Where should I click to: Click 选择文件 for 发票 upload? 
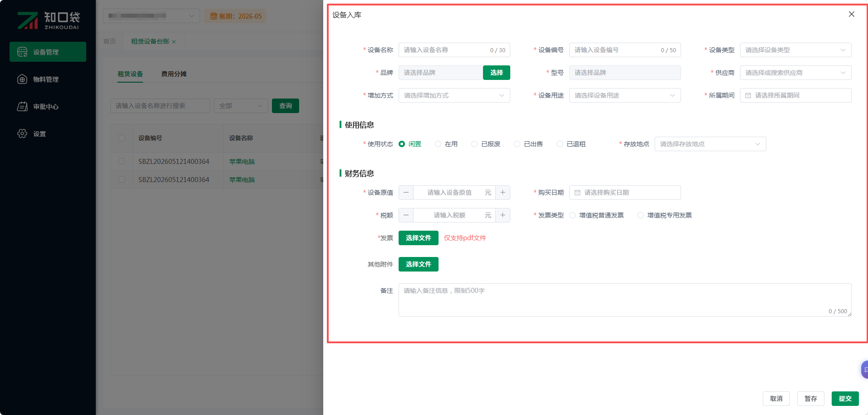418,238
